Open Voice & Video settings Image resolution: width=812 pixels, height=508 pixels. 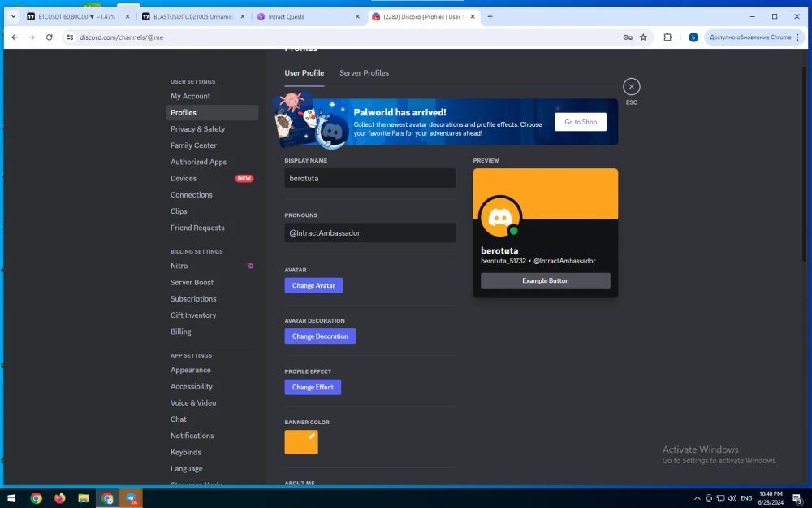click(x=212, y=403)
